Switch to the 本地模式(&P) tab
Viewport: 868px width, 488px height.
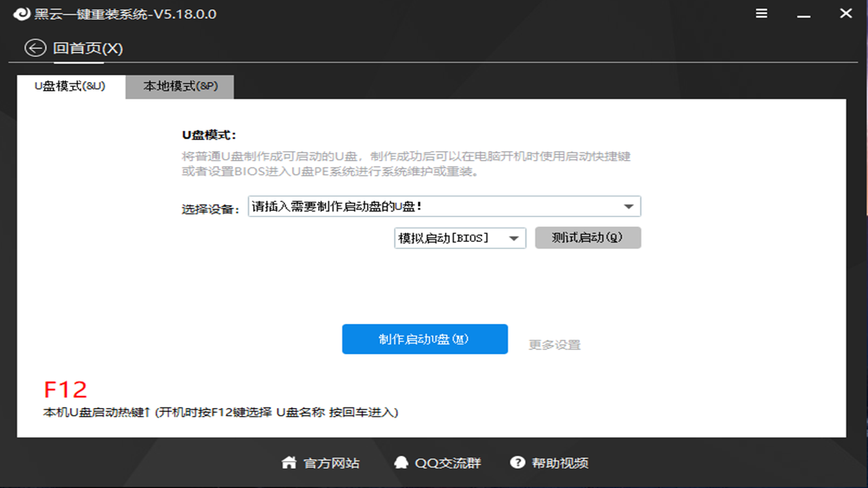pyautogui.click(x=179, y=87)
